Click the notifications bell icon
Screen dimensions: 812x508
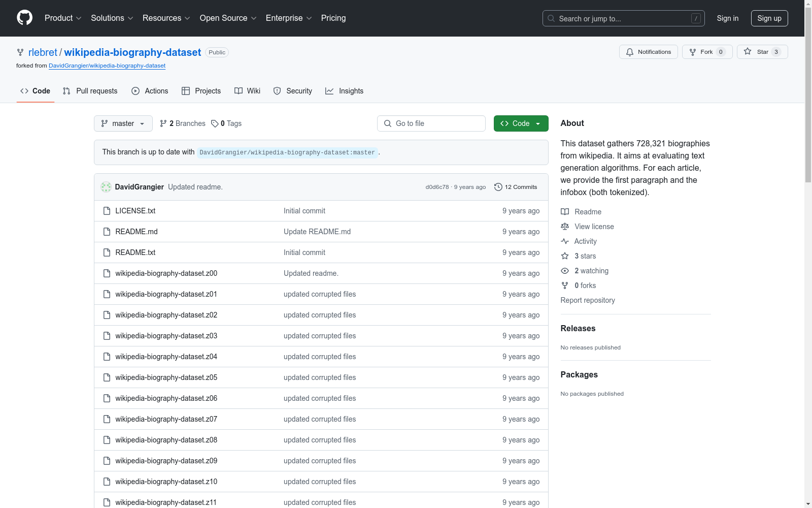[630, 52]
